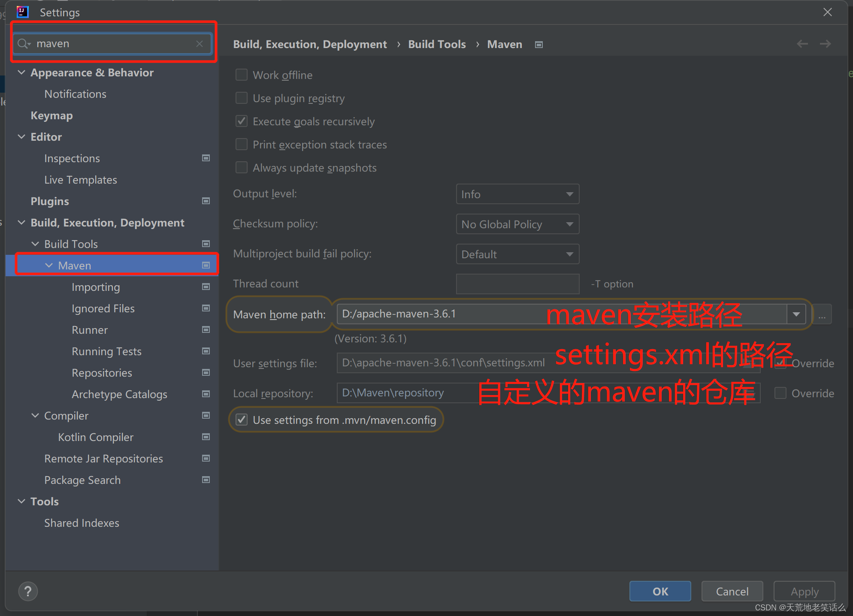Click the browse ellipsis next to Maven home path

pos(823,314)
